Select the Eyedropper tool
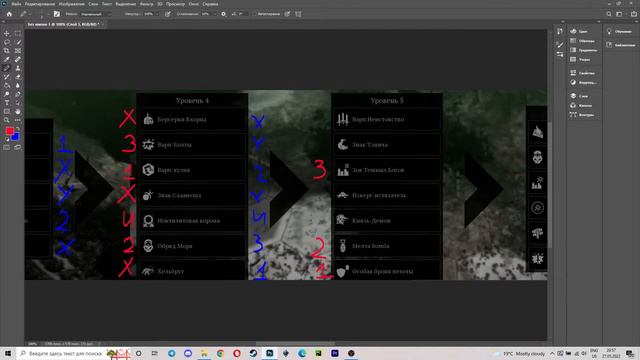This screenshot has width=640, height=360. 7,60
